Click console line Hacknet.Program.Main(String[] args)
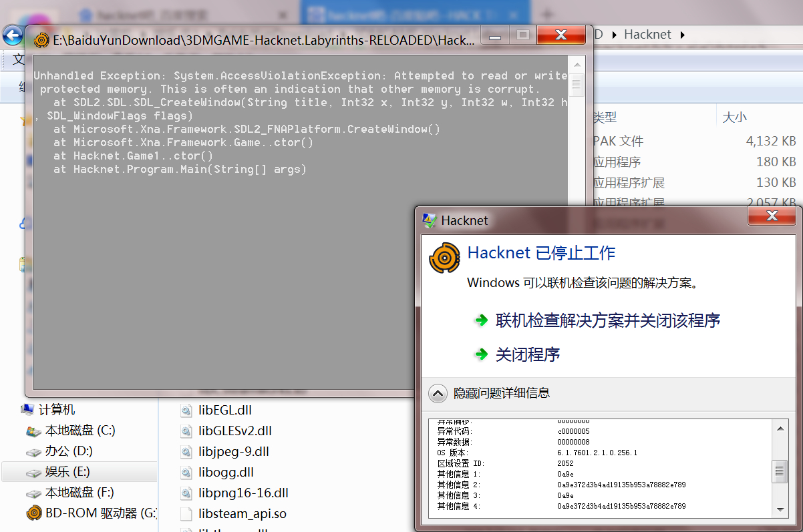This screenshot has height=532, width=803. click(180, 170)
